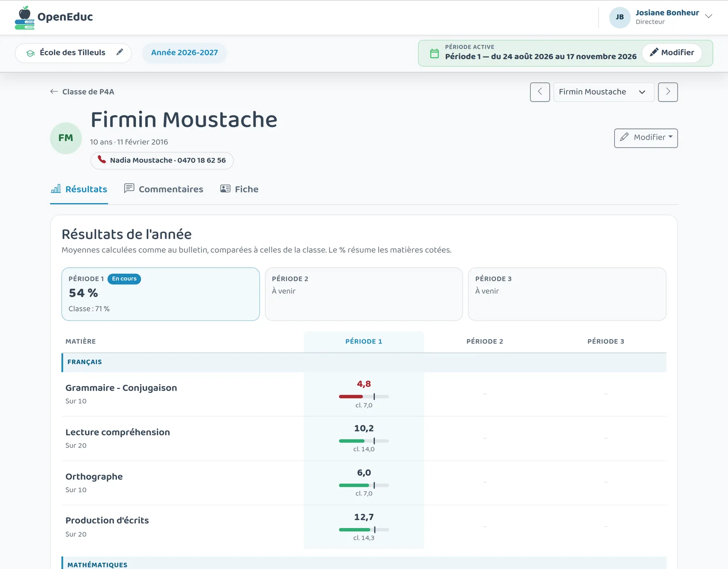Follow the Classe de P4A back link
The height and width of the screenshot is (569, 728).
click(x=82, y=91)
